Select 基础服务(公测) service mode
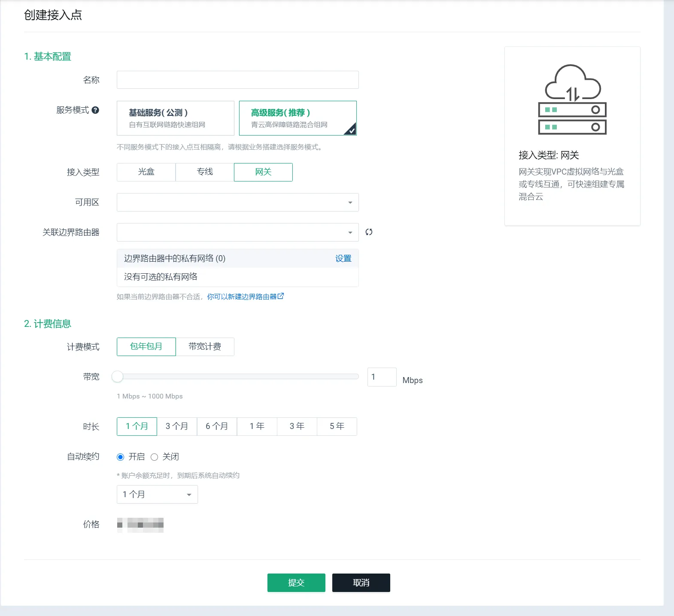Image resolution: width=674 pixels, height=616 pixels. tap(176, 118)
